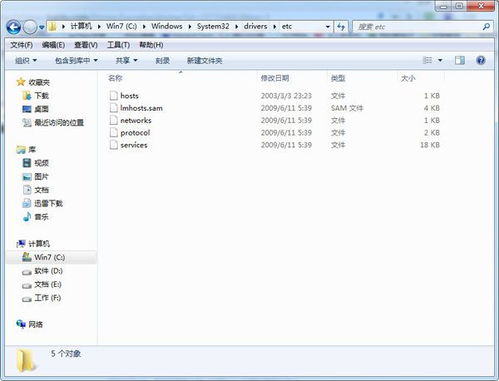Click the Back navigation arrow button
Viewport: 499px width, 381px height.
click(x=14, y=27)
